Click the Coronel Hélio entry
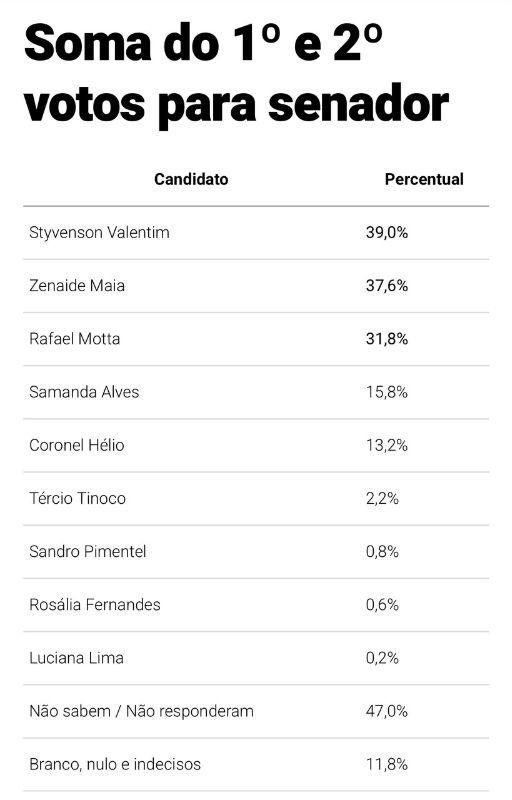 [x=76, y=445]
